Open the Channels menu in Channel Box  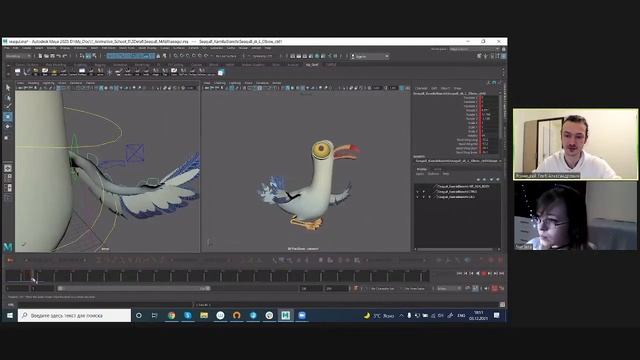coord(421,88)
